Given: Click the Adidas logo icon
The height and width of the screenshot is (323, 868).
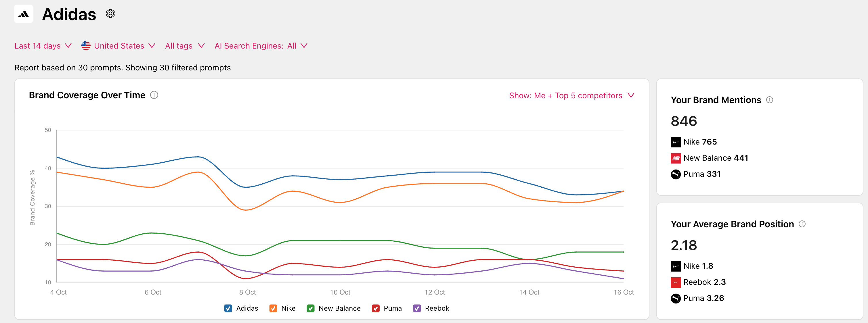Looking at the screenshot, I should 24,14.
